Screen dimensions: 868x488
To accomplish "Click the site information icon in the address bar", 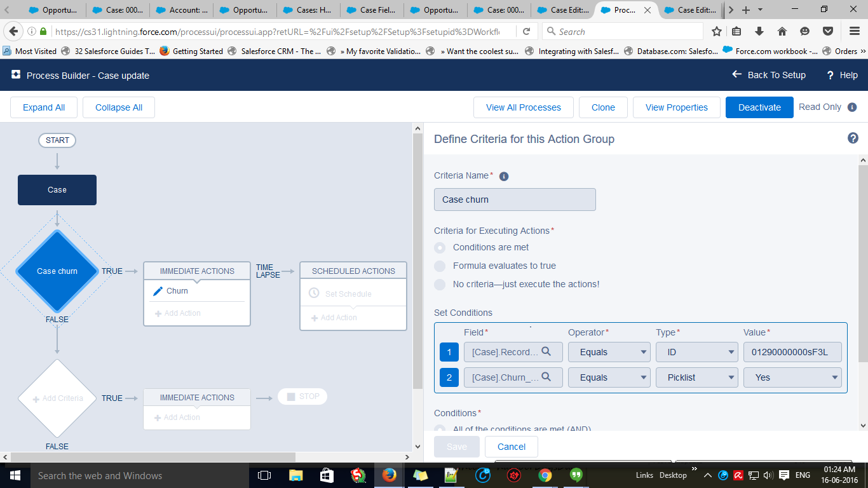I will (x=32, y=31).
